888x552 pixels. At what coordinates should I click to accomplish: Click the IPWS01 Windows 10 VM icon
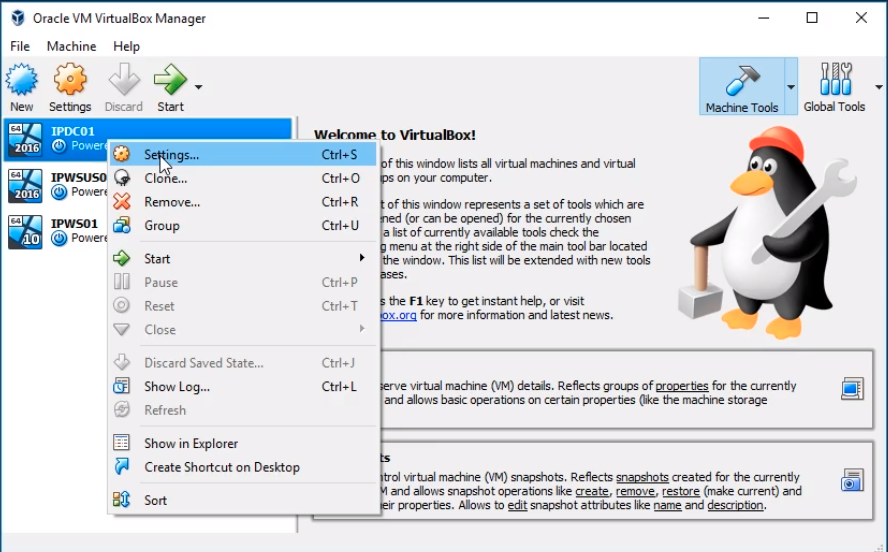[24, 231]
